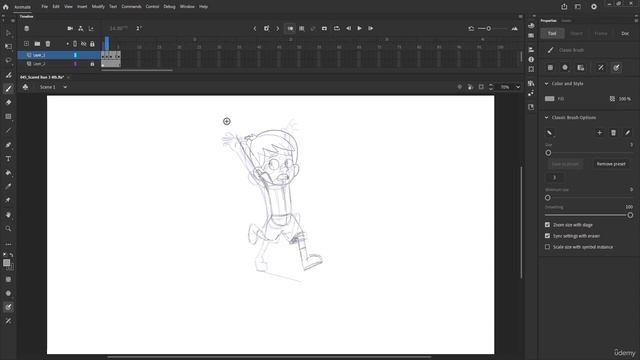Select the Classic Brush tool in left toolbar
The height and width of the screenshot is (360, 640).
coord(8,89)
